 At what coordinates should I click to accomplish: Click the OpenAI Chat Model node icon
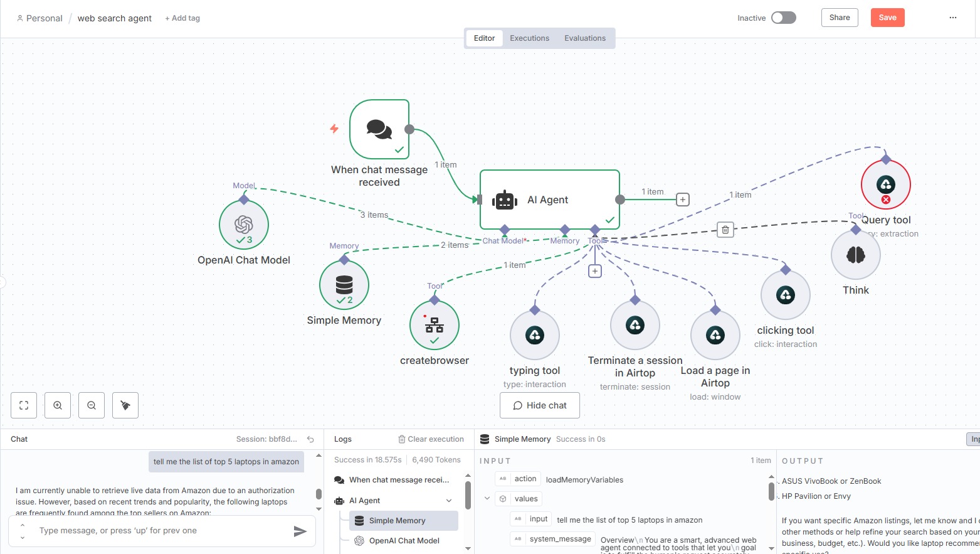click(x=244, y=225)
